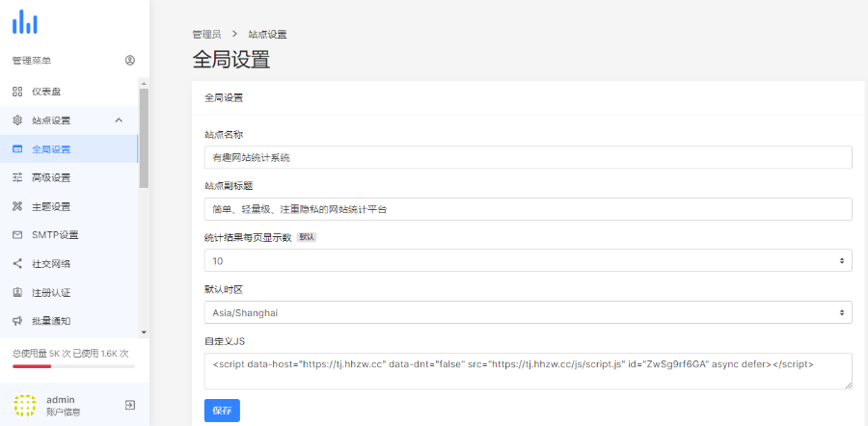Focus the 站点名称 input field

click(529, 157)
